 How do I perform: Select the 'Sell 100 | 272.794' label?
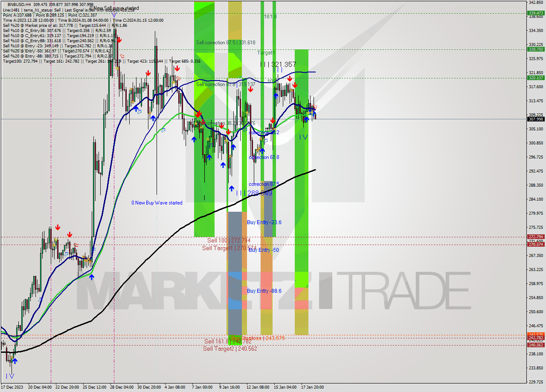pyautogui.click(x=229, y=240)
